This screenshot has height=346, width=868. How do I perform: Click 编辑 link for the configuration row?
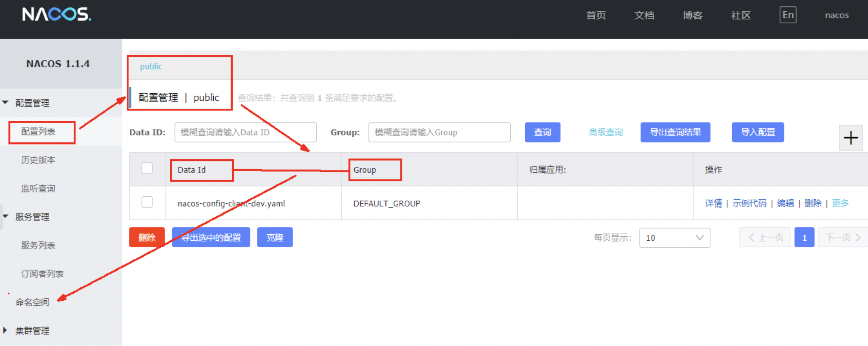coord(785,203)
